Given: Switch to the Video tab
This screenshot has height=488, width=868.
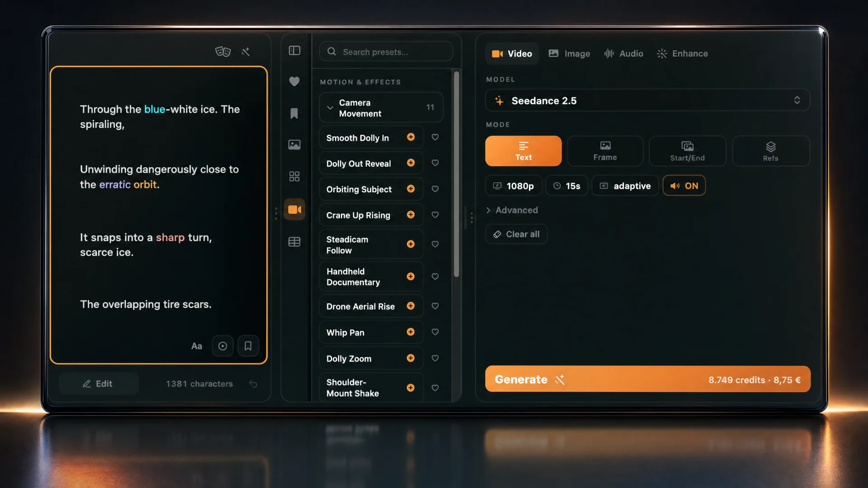Looking at the screenshot, I should [512, 54].
